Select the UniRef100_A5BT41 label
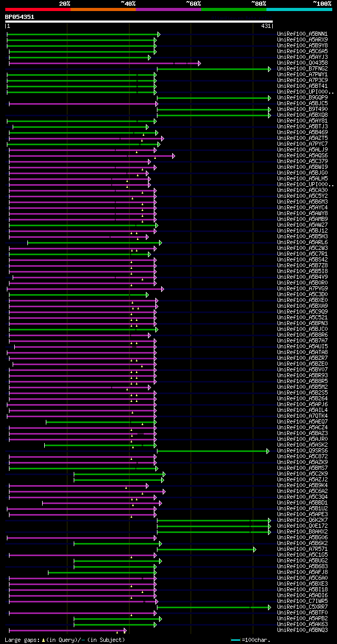 (x=302, y=86)
